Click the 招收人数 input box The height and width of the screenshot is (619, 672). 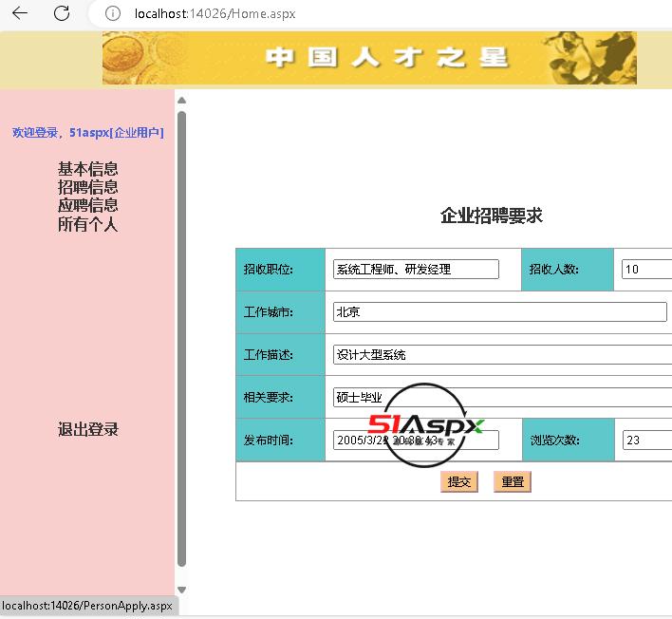tap(646, 270)
